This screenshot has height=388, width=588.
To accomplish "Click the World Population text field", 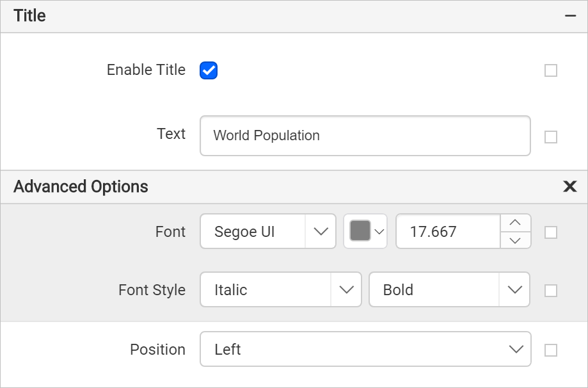I will (x=365, y=136).
